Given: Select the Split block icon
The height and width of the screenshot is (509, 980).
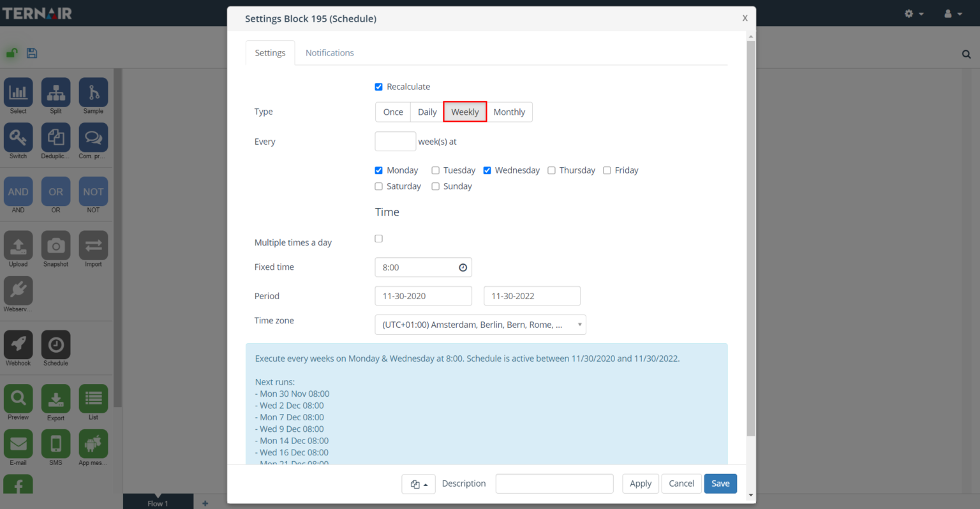Looking at the screenshot, I should 56,93.
